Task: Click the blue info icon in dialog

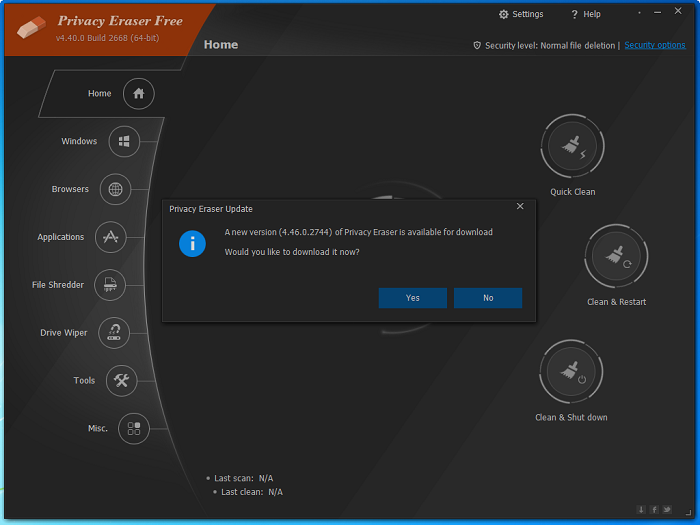Action: 192,244
